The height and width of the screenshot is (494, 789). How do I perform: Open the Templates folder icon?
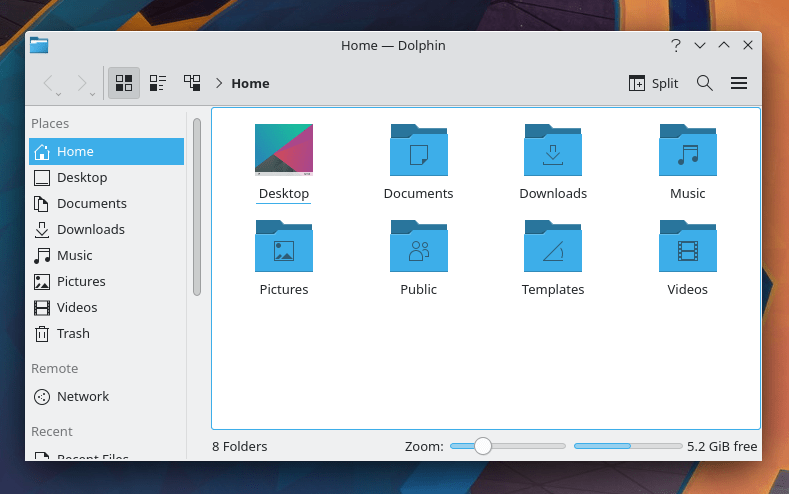click(552, 247)
